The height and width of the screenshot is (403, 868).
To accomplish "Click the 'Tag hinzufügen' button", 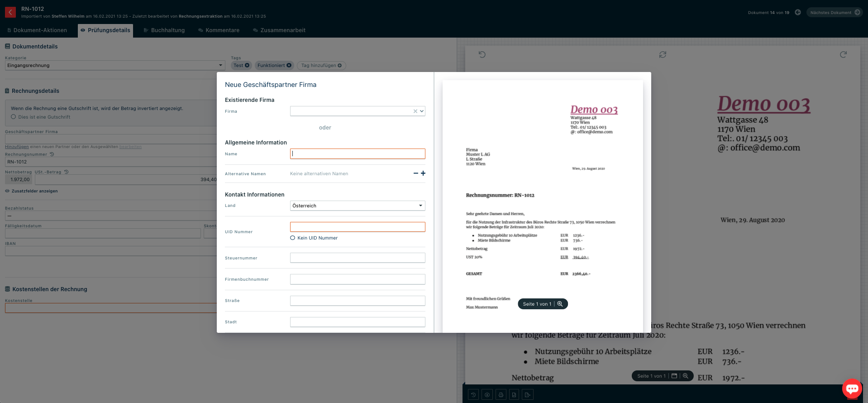I will (x=321, y=66).
